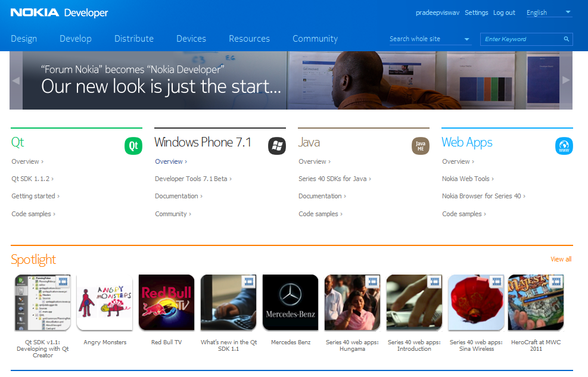Click the Spotlight View all link
The height and width of the screenshot is (377, 588).
coord(561,259)
